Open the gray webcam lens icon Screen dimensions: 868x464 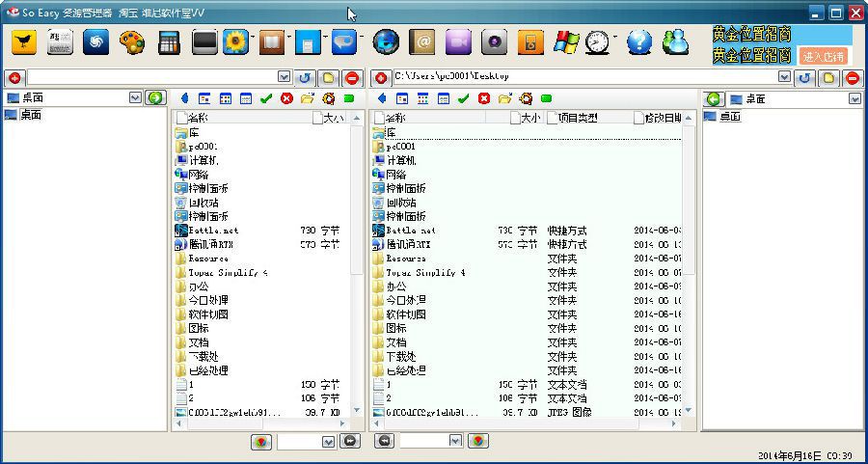point(495,42)
